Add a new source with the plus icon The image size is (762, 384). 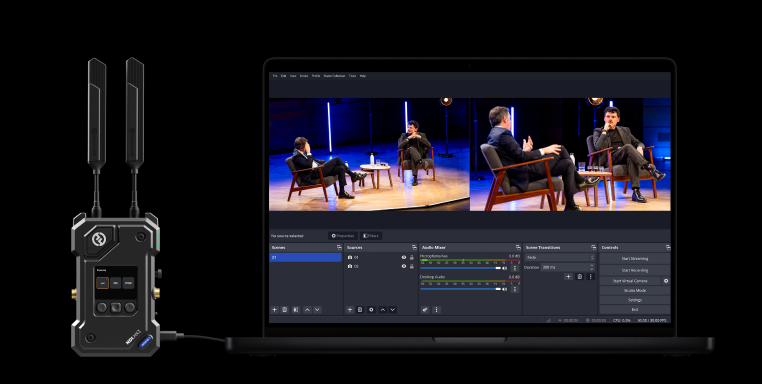click(x=350, y=310)
